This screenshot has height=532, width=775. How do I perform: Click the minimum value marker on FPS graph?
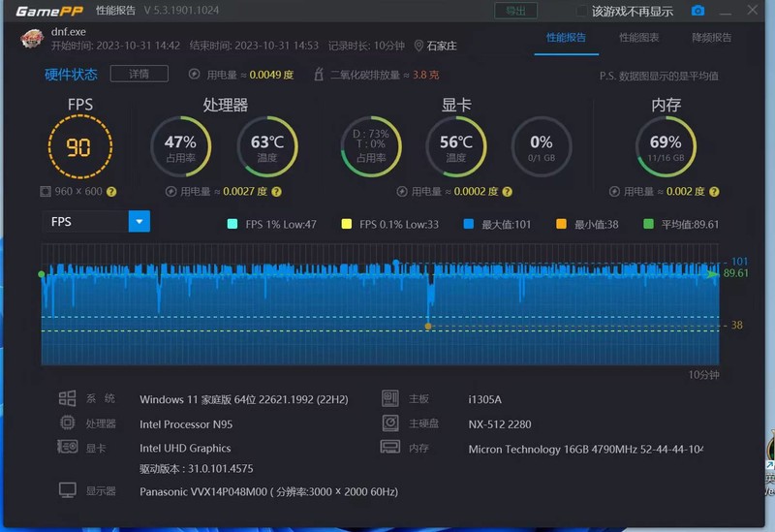tap(428, 327)
